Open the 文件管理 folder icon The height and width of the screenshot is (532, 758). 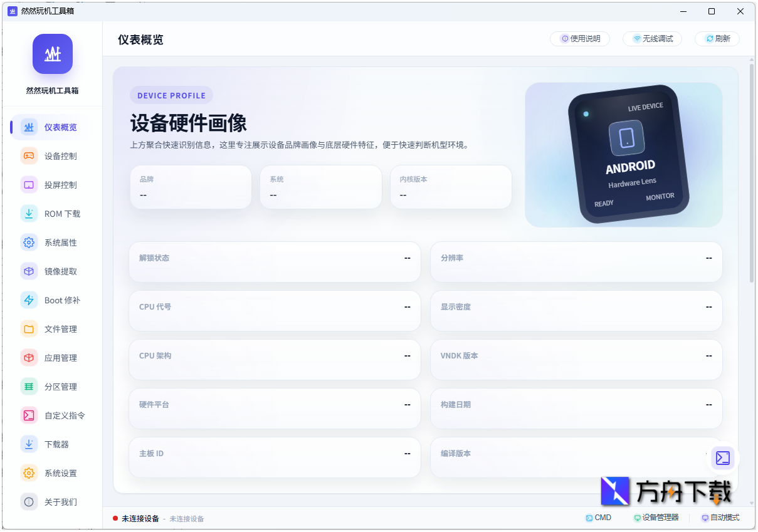(29, 329)
